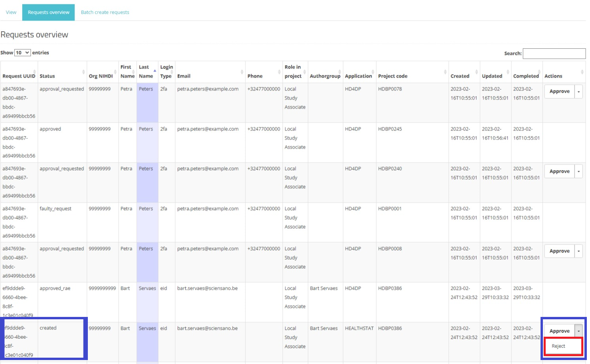This screenshot has height=364, width=590.
Task: Approve the HEALTHSTAT request from Bart Servaes
Action: click(559, 331)
